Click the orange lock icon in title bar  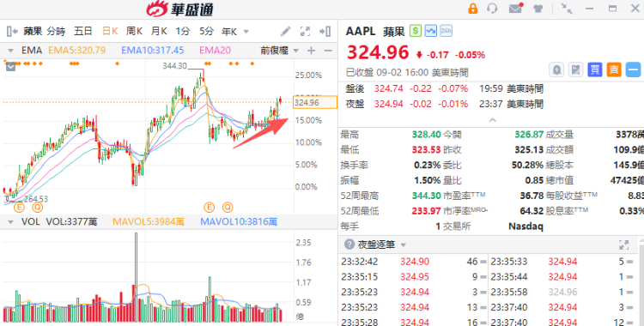[x=473, y=9]
